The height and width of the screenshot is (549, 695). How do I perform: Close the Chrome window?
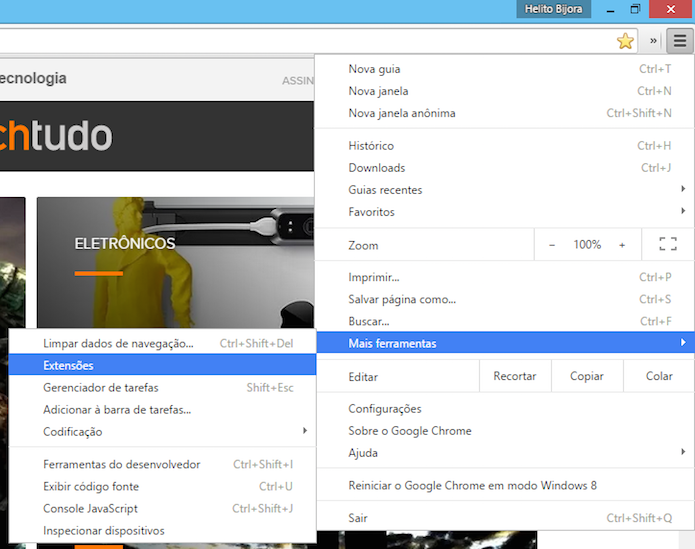point(671,9)
